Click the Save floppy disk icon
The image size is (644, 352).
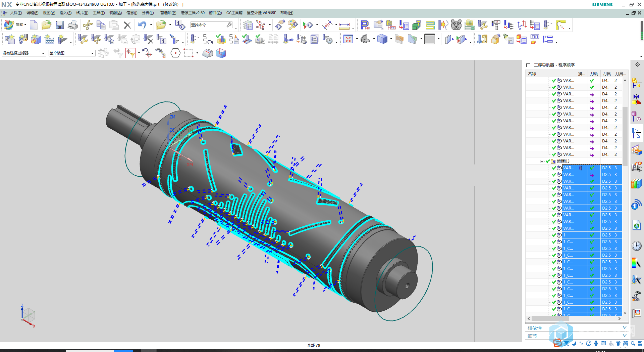click(60, 25)
